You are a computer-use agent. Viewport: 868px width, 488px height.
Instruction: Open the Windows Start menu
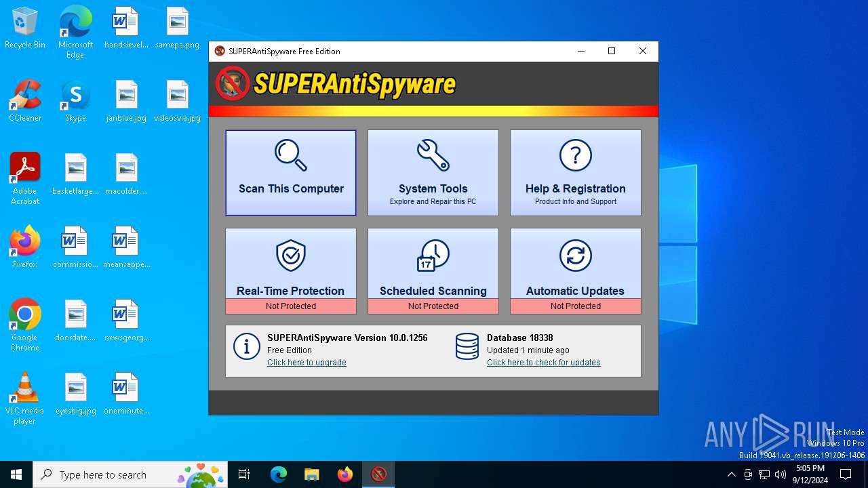click(x=16, y=474)
